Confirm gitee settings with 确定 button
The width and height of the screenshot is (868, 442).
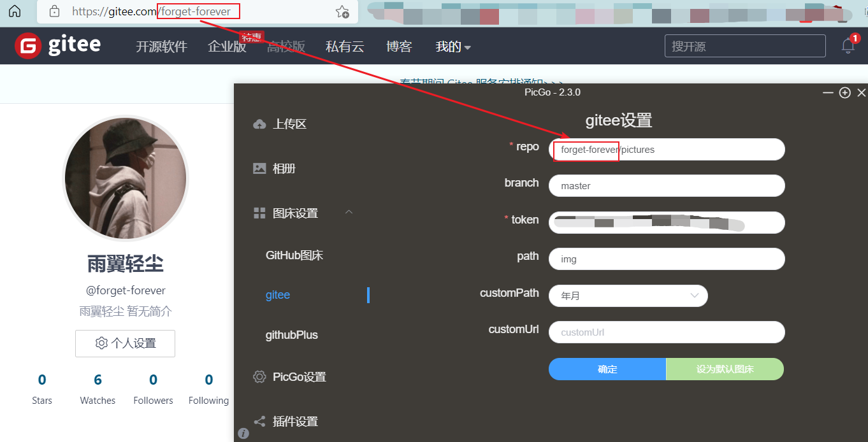(607, 369)
